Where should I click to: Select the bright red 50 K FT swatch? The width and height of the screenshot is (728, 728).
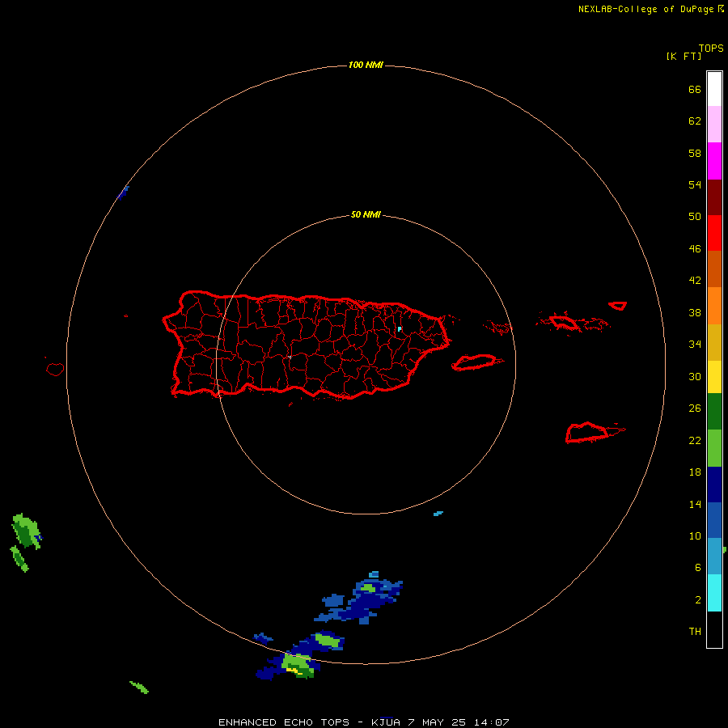[714, 233]
